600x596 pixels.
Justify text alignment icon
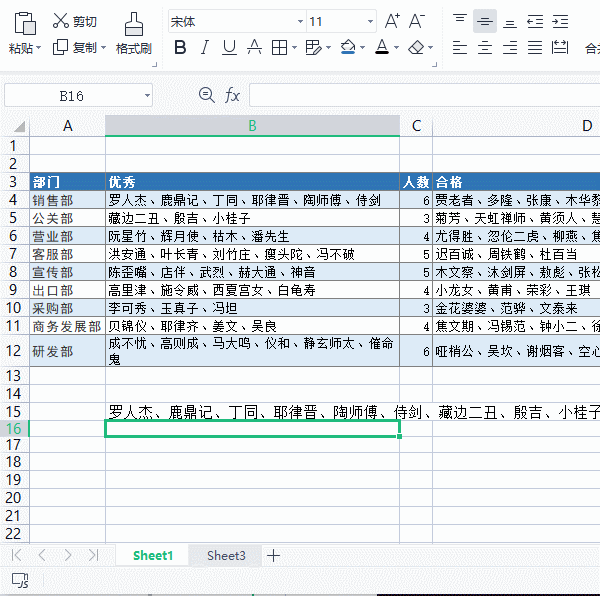click(535, 47)
